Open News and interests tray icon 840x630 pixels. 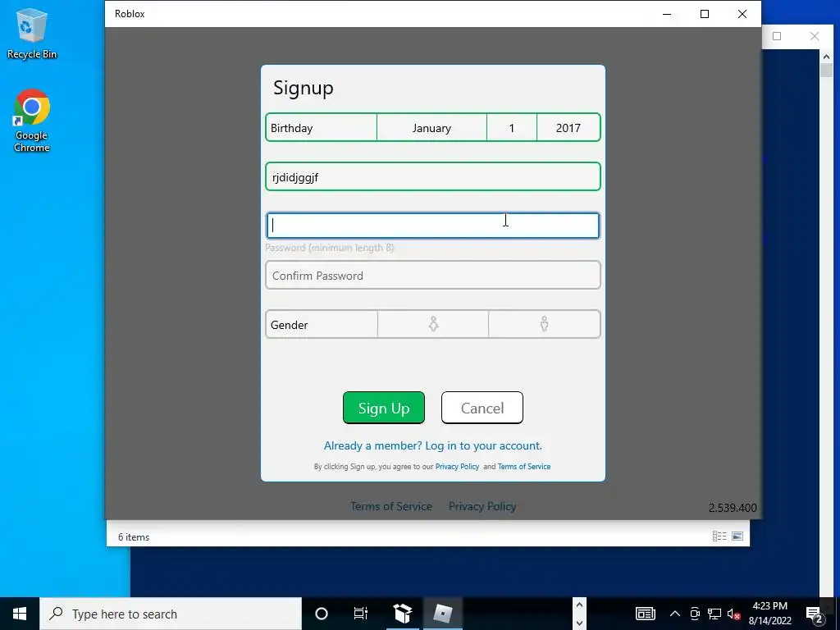(645, 614)
